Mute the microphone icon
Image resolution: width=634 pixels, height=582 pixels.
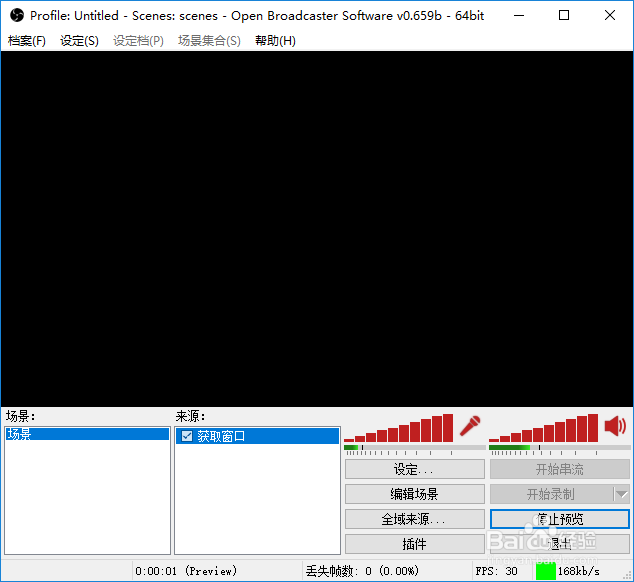point(470,426)
